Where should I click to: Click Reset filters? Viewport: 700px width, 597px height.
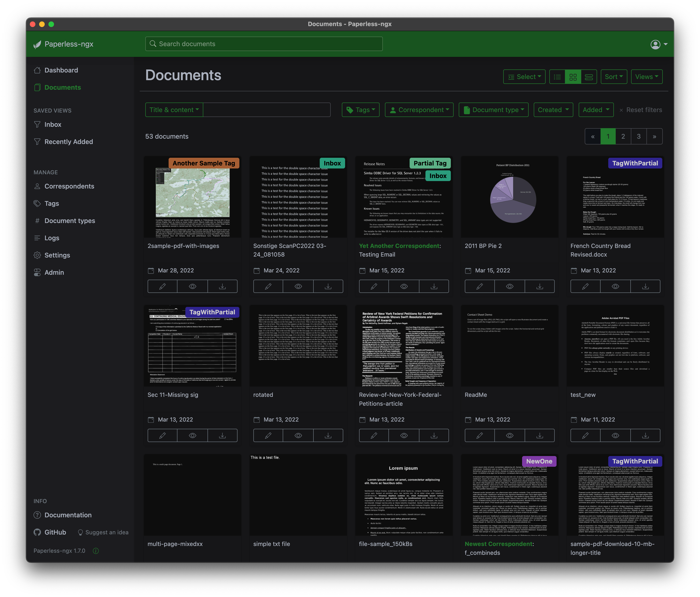[641, 110]
